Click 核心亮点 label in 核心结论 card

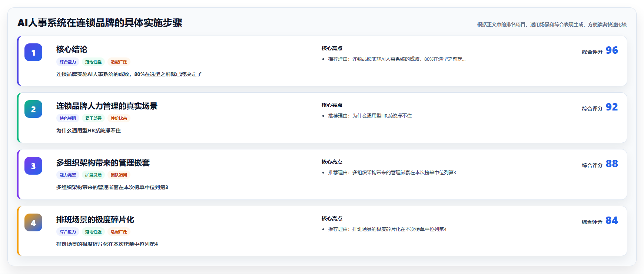click(x=332, y=48)
